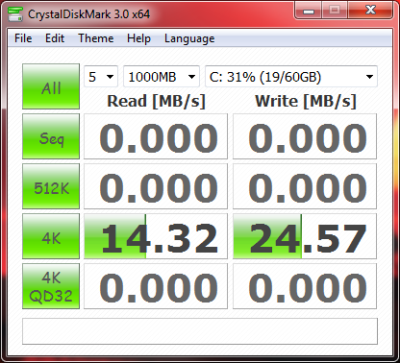Click the Seq write result 0.000
The image size is (400, 363).
(x=305, y=136)
